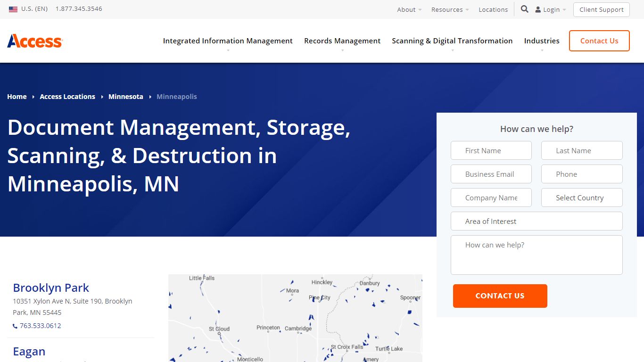644x362 pixels.
Task: Go to Home breadcrumb
Action: click(17, 97)
